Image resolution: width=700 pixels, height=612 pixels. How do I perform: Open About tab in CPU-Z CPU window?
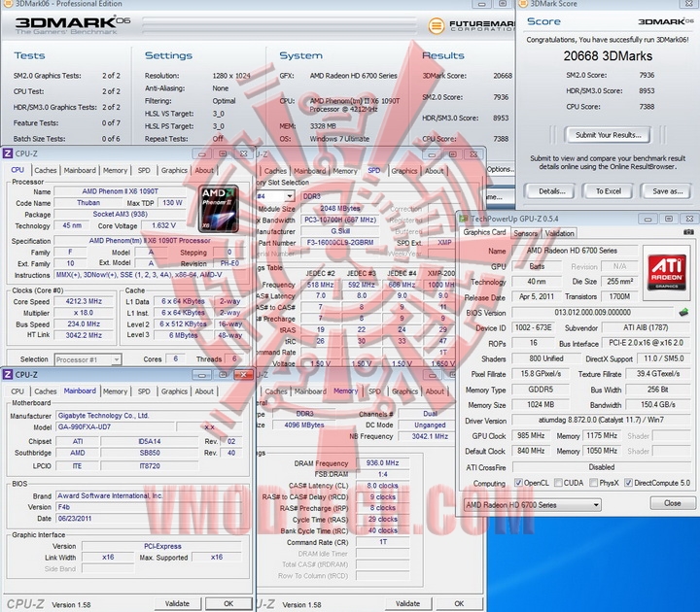coord(204,170)
